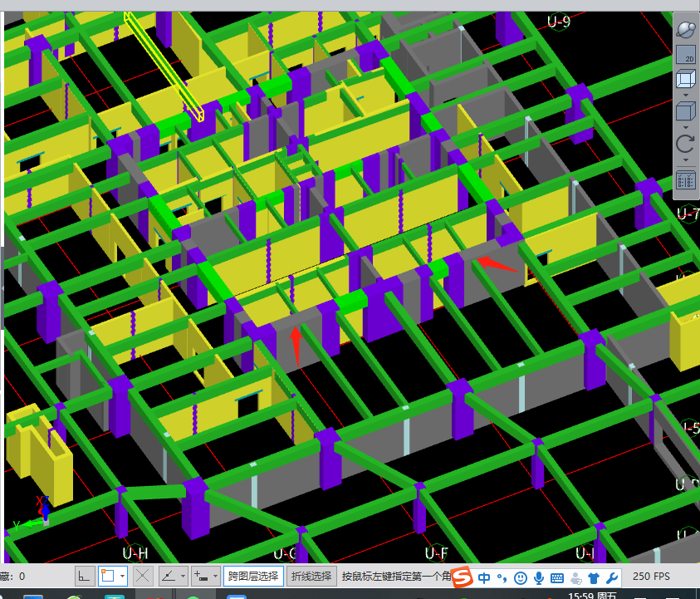Open the angle snap dropdown arrow
700x599 pixels.
(183, 577)
